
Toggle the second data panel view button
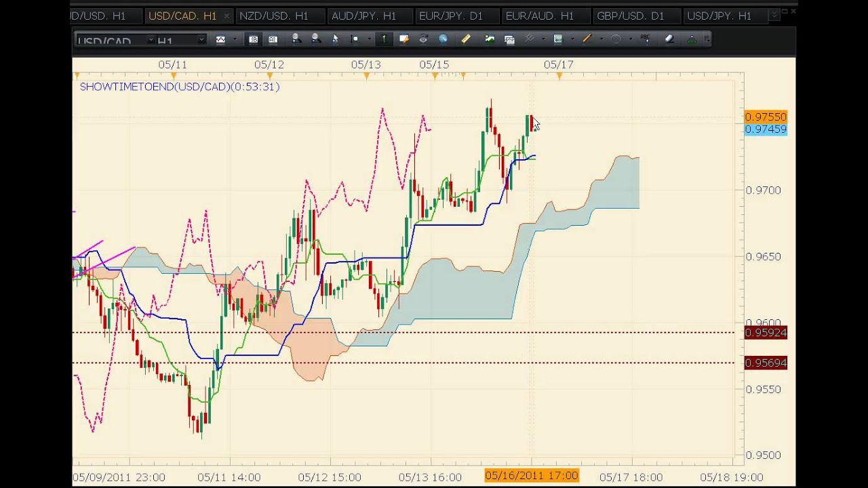[273, 39]
